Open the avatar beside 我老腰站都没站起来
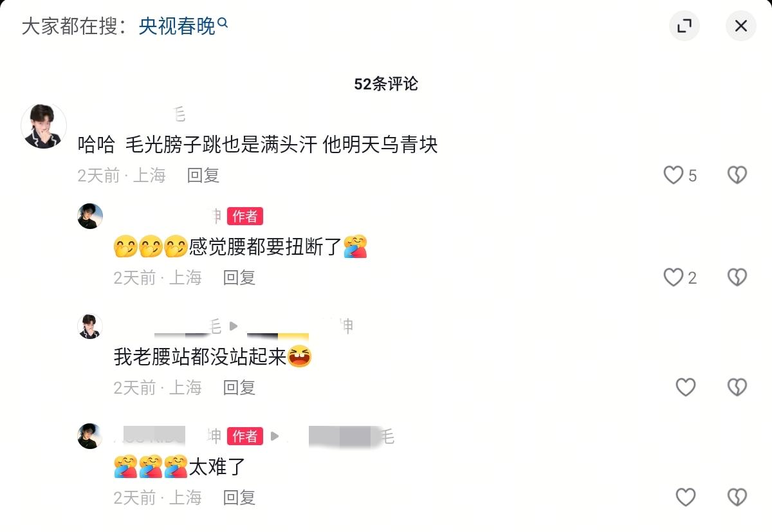Viewport: 772px width, 532px height. 90,326
